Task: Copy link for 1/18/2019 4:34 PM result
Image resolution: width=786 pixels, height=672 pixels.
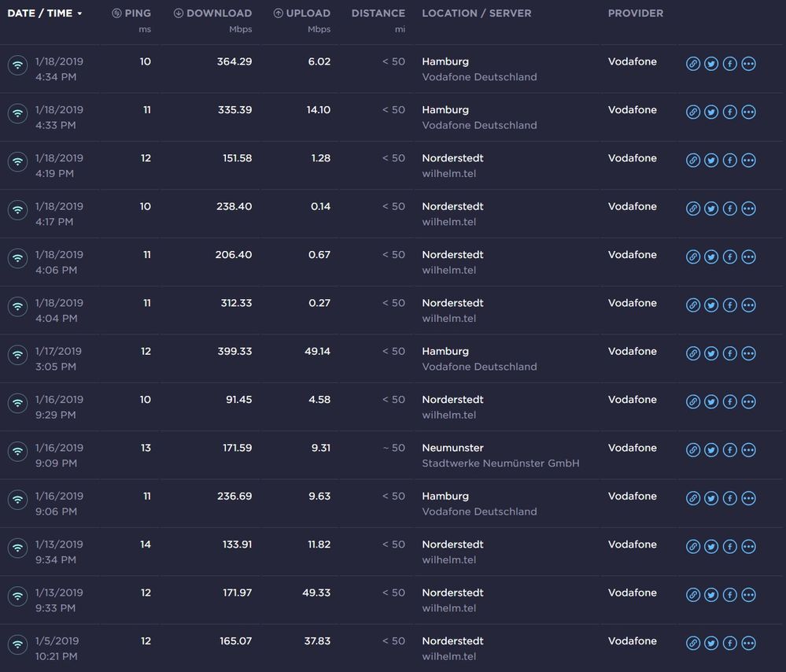Action: [692, 64]
